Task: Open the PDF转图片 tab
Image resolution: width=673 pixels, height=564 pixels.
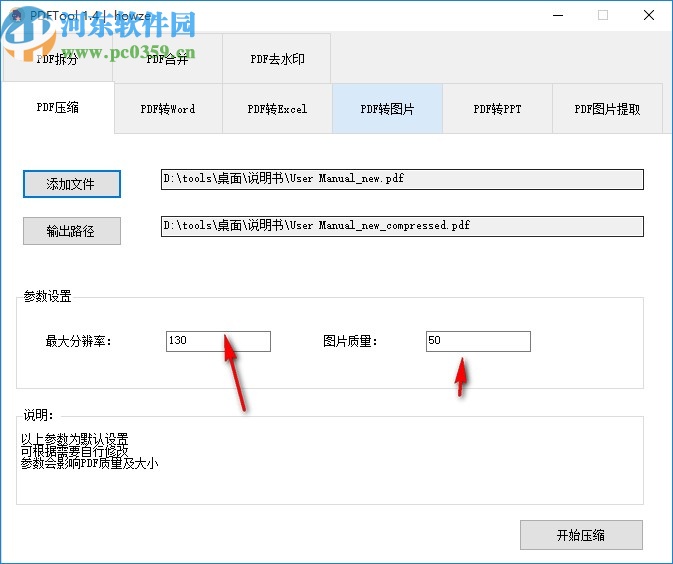Action: (x=387, y=109)
